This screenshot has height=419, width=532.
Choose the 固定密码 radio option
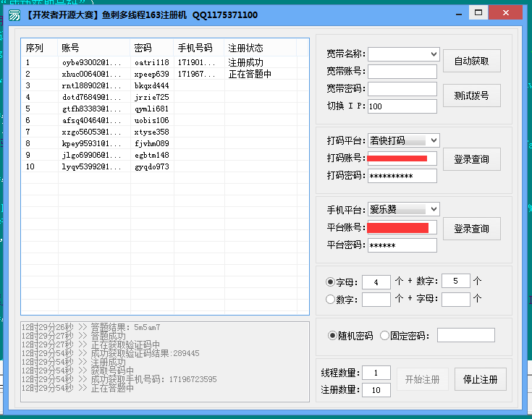coord(384,336)
